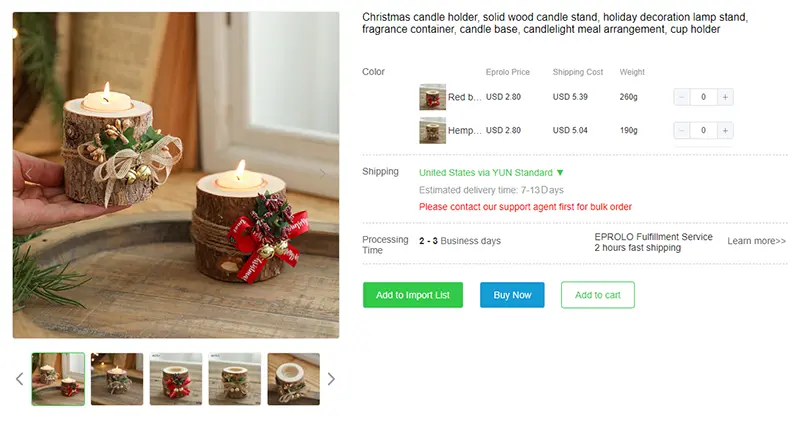Select the Hemp color swatch image
This screenshot has width=800, height=422.
point(433,131)
